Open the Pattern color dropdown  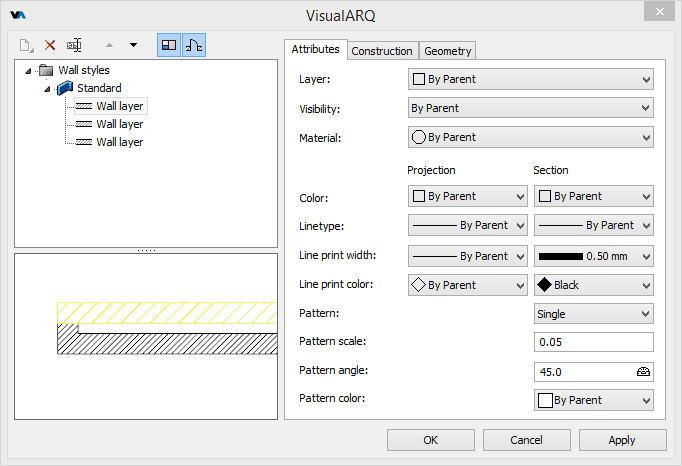pos(594,400)
